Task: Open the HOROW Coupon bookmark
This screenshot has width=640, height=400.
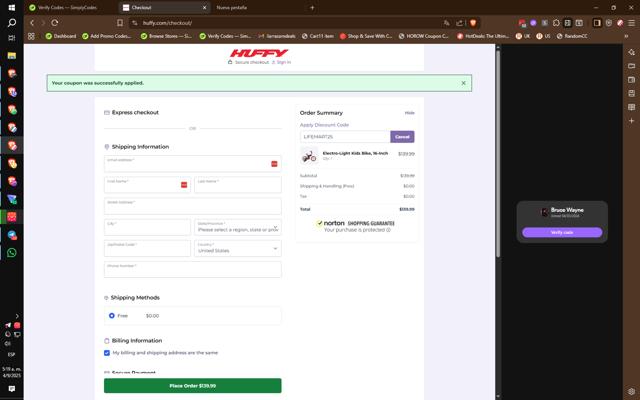Action: point(424,36)
